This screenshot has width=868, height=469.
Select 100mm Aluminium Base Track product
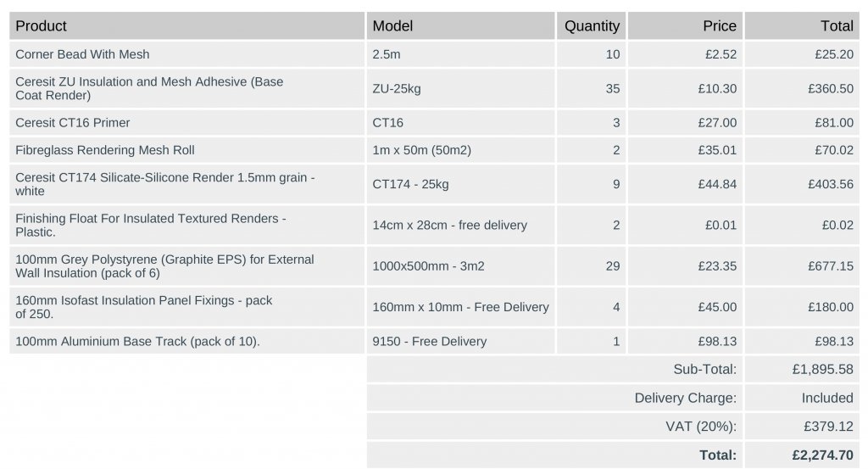(137, 341)
